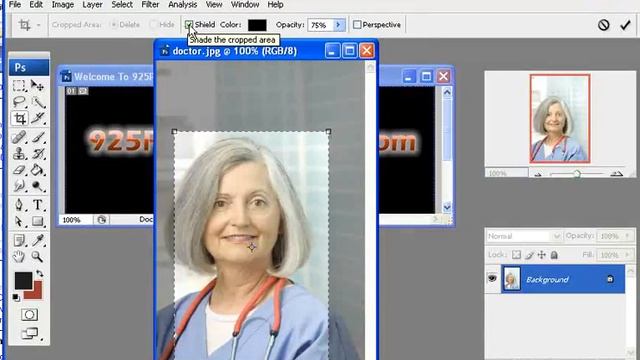Open the Filter menu
The height and width of the screenshot is (360, 640).
150,5
